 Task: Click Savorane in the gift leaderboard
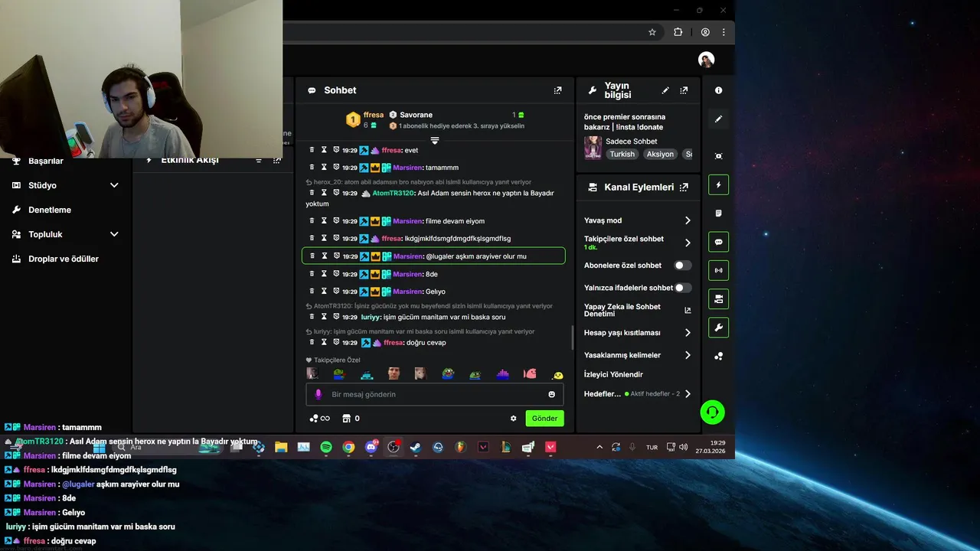coord(416,115)
